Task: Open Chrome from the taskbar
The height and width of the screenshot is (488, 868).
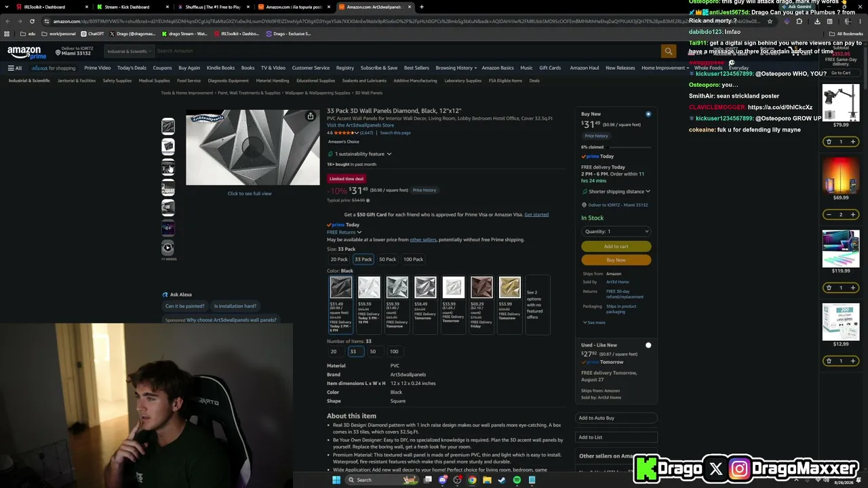Action: point(472,480)
